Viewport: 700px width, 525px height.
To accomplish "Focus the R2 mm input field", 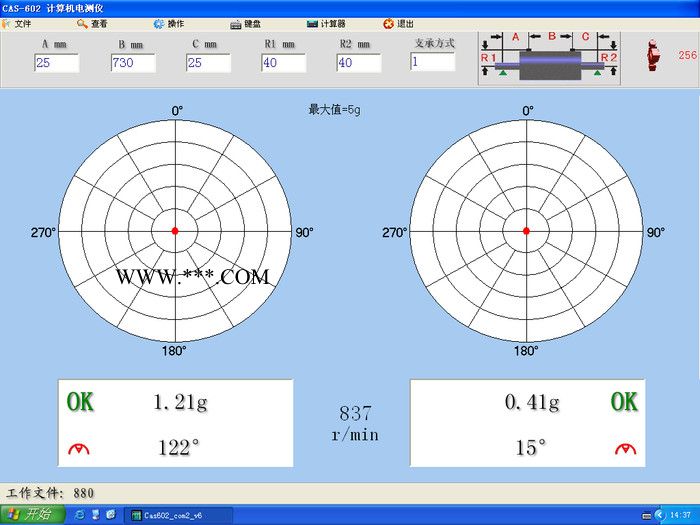I will point(358,63).
